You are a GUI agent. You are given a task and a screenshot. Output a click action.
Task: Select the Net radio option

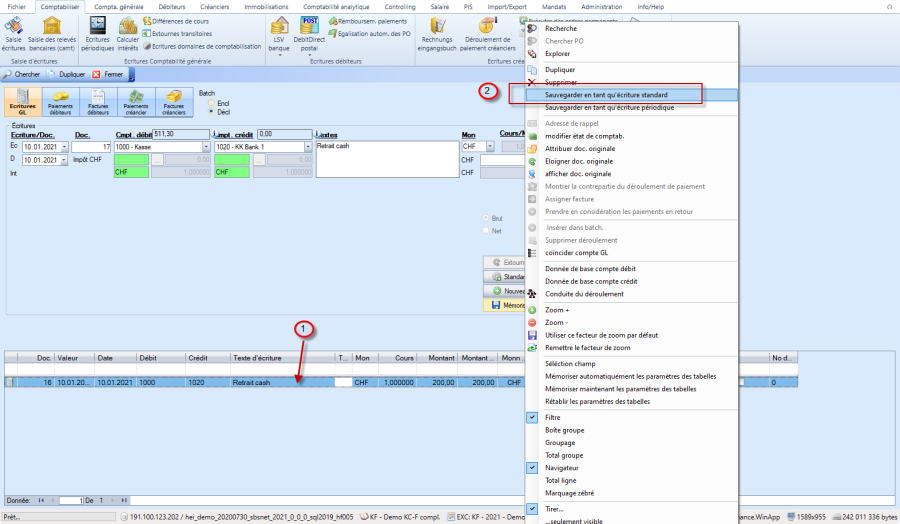coord(486,231)
